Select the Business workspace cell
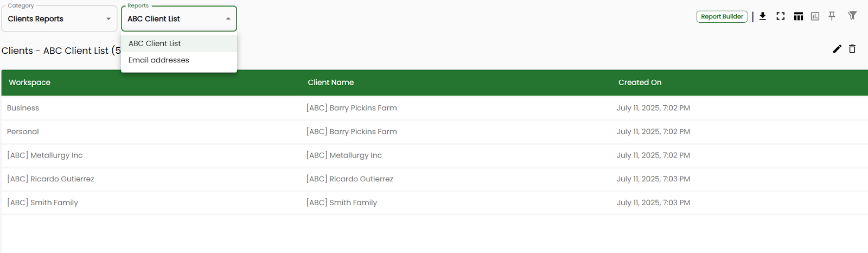The height and width of the screenshot is (253, 868). 23,108
